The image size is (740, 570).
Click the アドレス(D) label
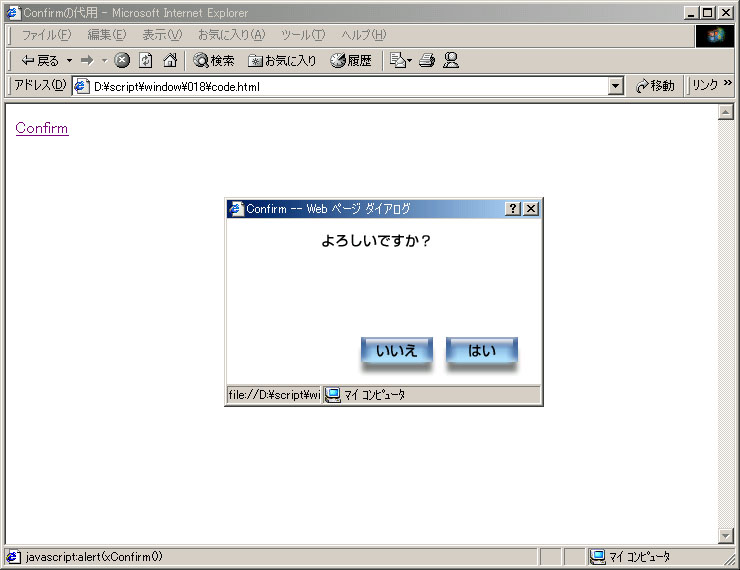point(41,85)
